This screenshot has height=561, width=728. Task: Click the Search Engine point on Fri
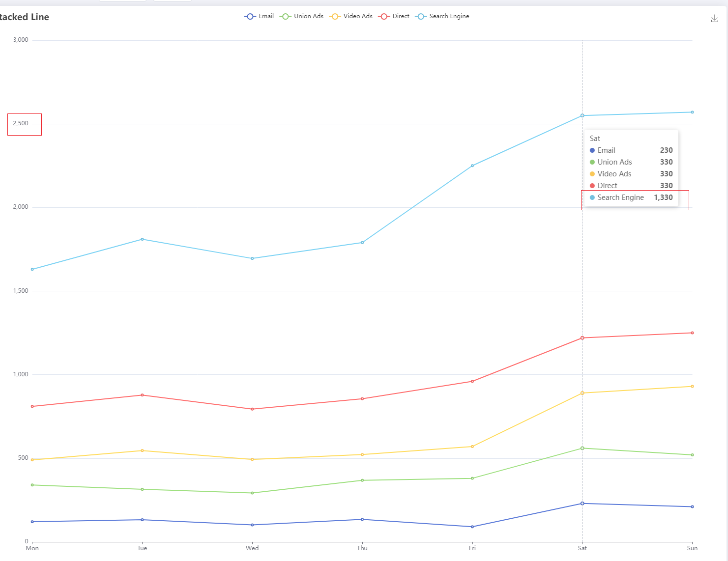(x=472, y=166)
